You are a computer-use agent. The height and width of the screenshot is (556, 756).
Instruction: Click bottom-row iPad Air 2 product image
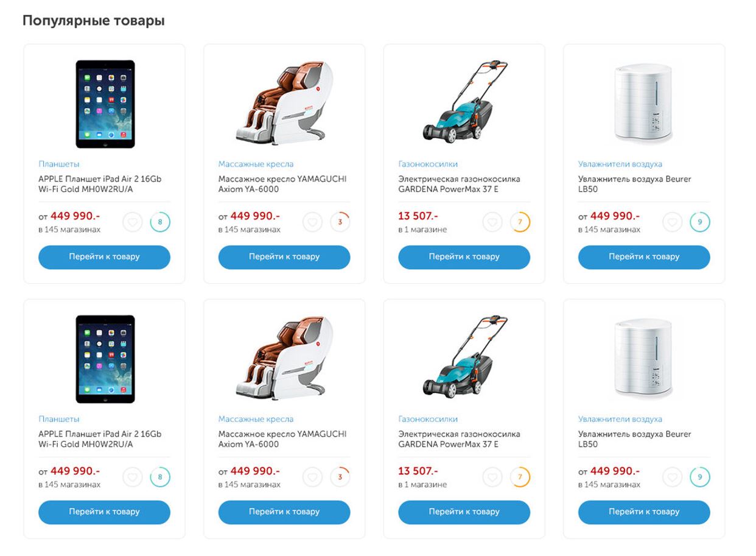coord(105,359)
